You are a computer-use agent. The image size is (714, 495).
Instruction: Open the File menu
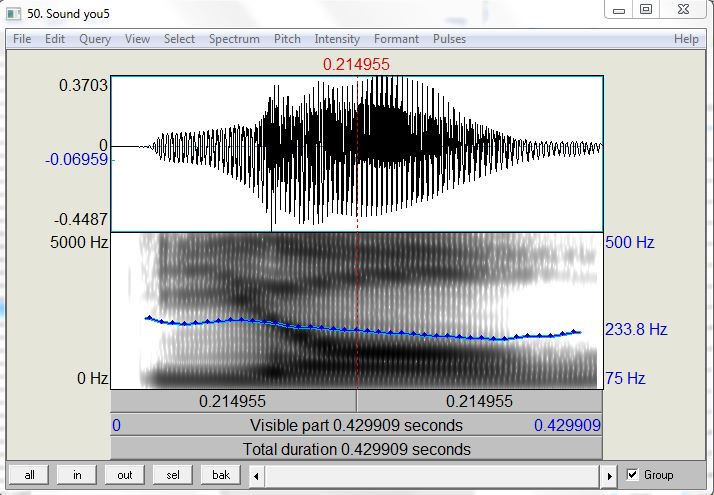(22, 39)
